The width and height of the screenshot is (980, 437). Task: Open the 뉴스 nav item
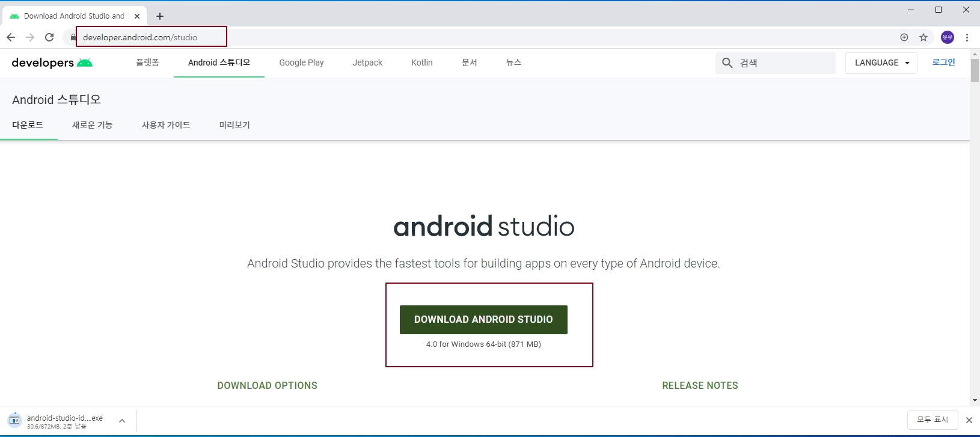[514, 63]
